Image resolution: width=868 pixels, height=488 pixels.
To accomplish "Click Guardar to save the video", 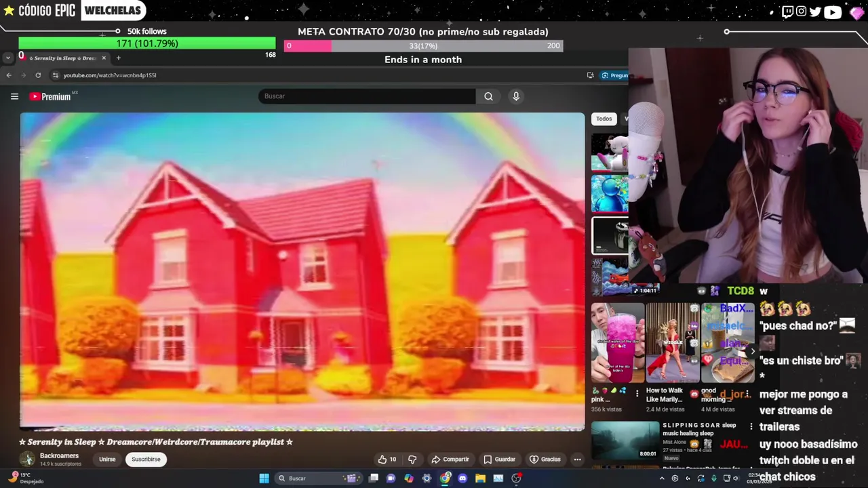I will coord(500,459).
